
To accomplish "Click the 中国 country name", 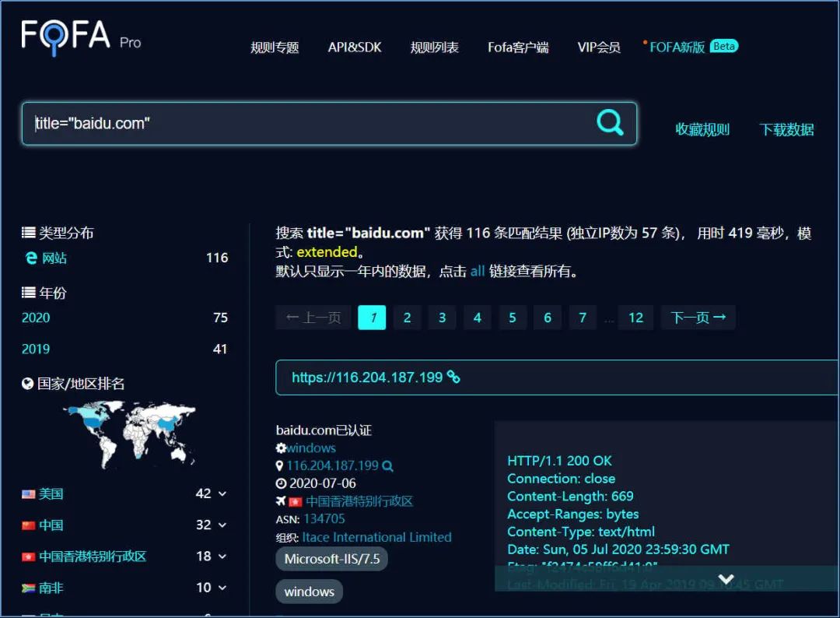I will pyautogui.click(x=51, y=525).
